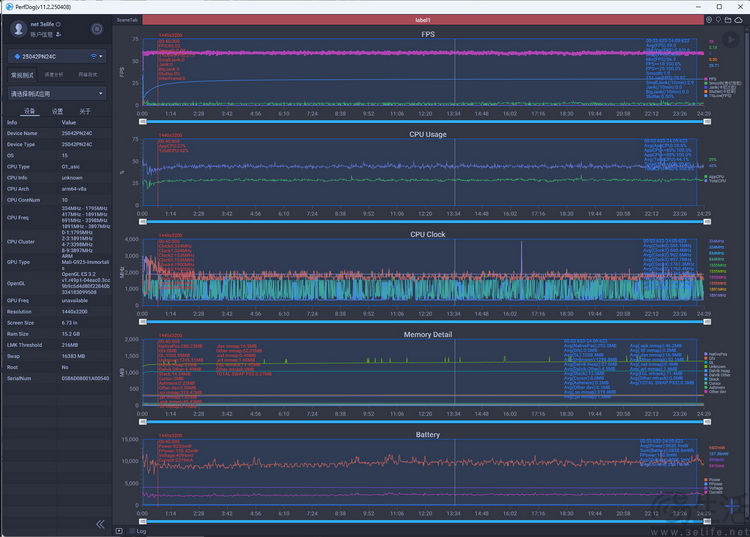Collapse the left panel with the double chevron

coord(100,524)
